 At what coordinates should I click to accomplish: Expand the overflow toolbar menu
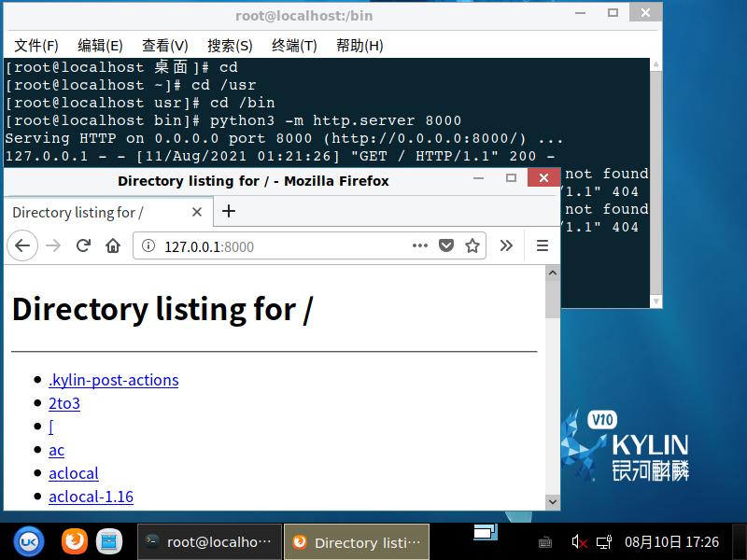point(506,245)
